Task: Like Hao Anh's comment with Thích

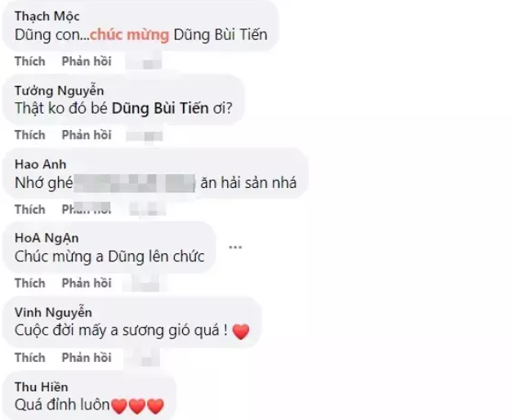Action: [29, 209]
